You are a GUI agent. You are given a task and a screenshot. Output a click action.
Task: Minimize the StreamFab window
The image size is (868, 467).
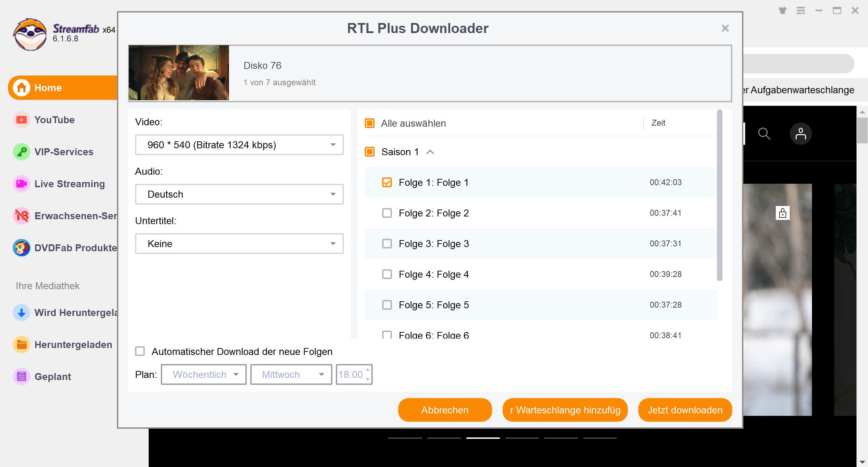[819, 10]
